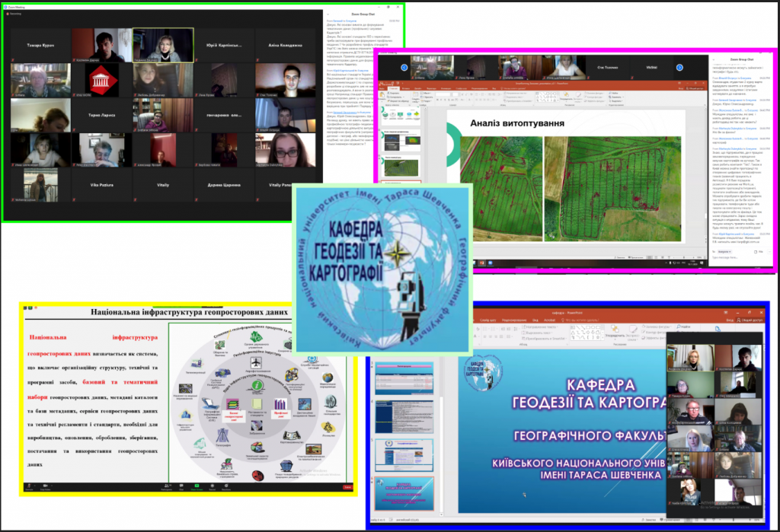Click Zoom icon in pink window's taskbar
780x532 pixels.
pyautogui.click(x=490, y=263)
